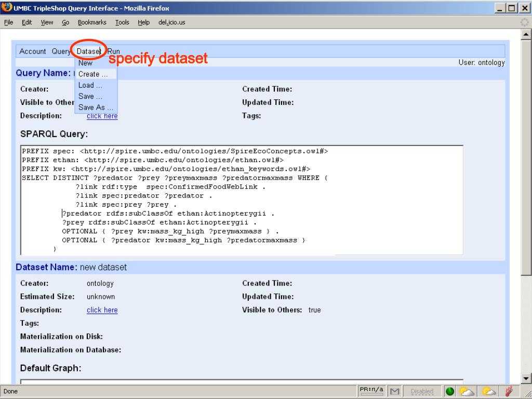532x399 pixels.
Task: Click the 'Estimated Size:' label
Action: (47, 297)
